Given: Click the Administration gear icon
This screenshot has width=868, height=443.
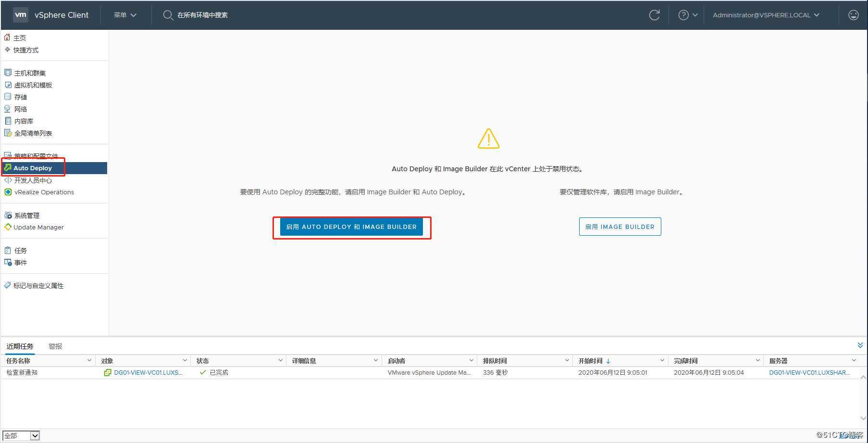Looking at the screenshot, I should [x=8, y=215].
